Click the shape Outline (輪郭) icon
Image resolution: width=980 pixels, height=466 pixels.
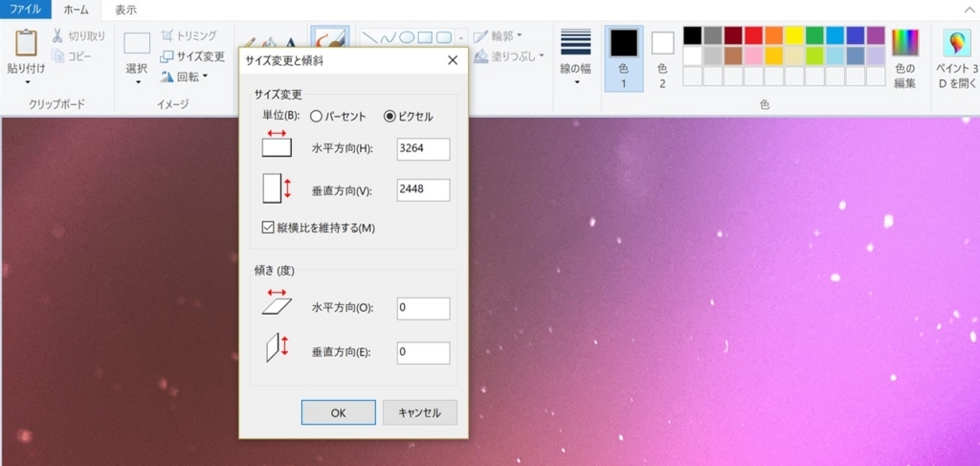[480, 35]
